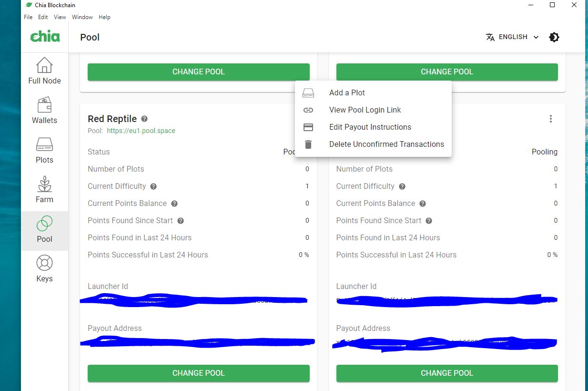Click Launcher Id label in right card
588x391 pixels.
[x=356, y=286]
